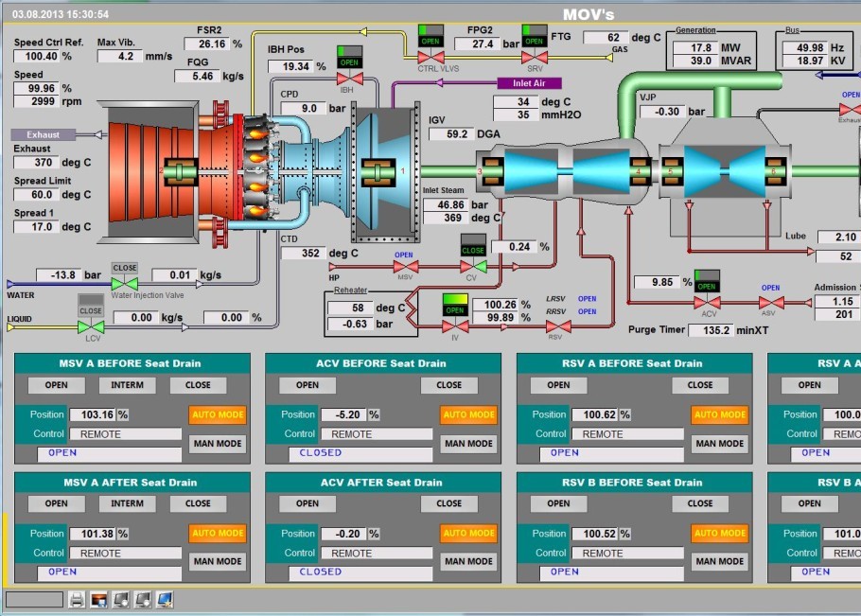The height and width of the screenshot is (616, 861).
Task: Click the CLOSE indicator above Water Injection Valve
Action: click(x=125, y=268)
